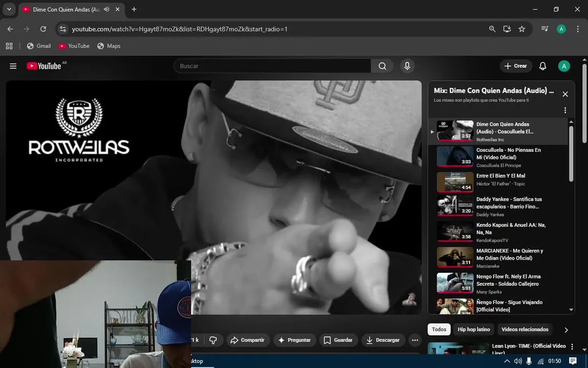Expand the tab search dropdown
The image size is (588, 368).
(x=9, y=9)
